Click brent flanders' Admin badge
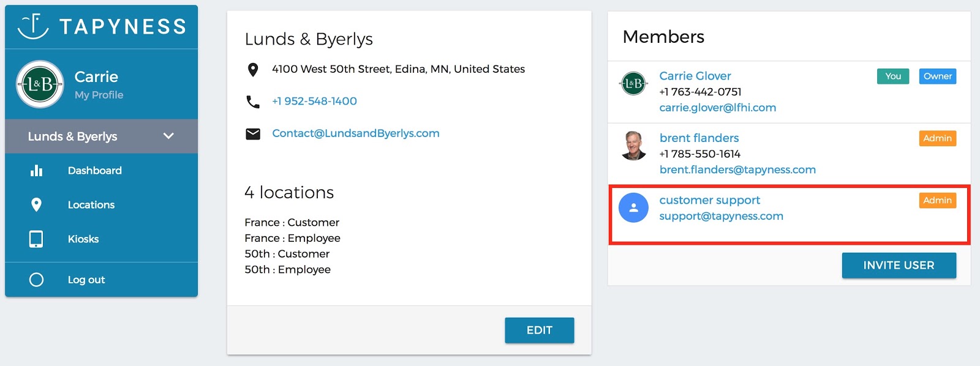The width and height of the screenshot is (980, 366). 938,138
